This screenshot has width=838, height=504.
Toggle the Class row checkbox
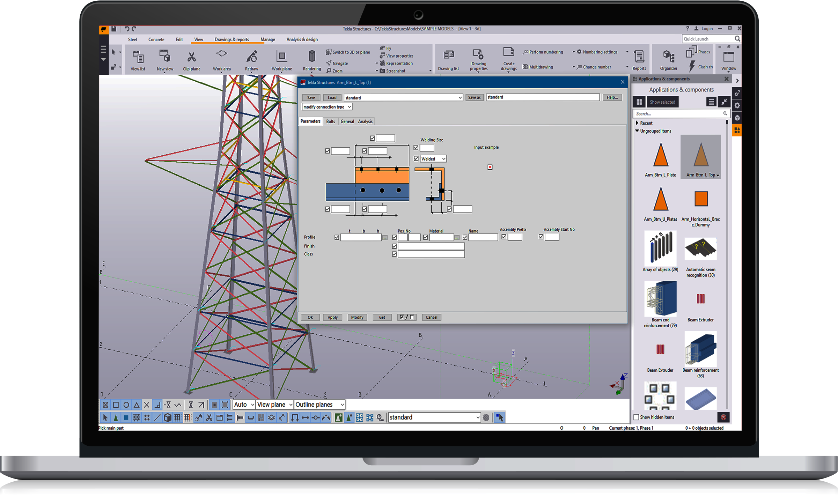coord(394,254)
